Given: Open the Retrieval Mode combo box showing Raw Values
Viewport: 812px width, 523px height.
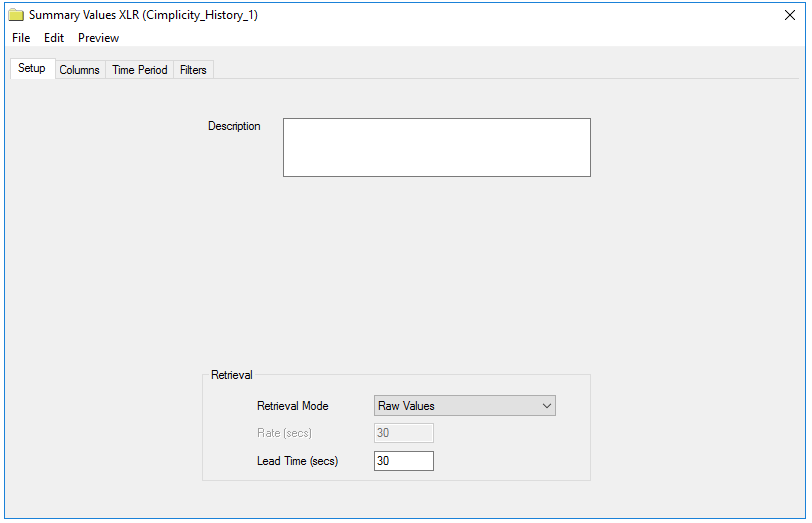Looking at the screenshot, I should [465, 406].
